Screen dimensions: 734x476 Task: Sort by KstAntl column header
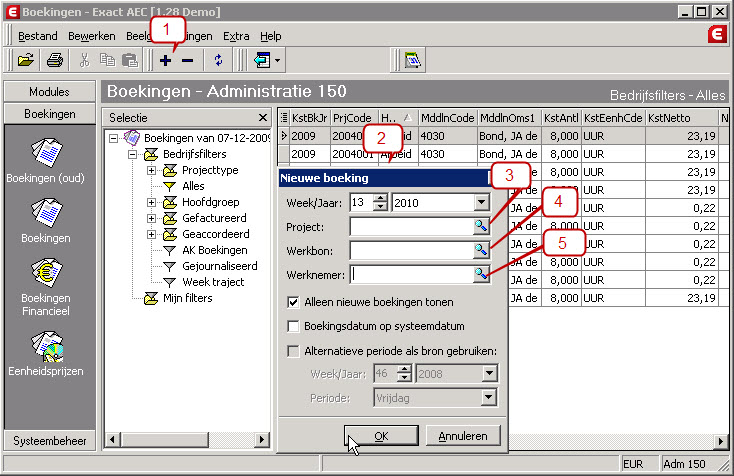561,118
